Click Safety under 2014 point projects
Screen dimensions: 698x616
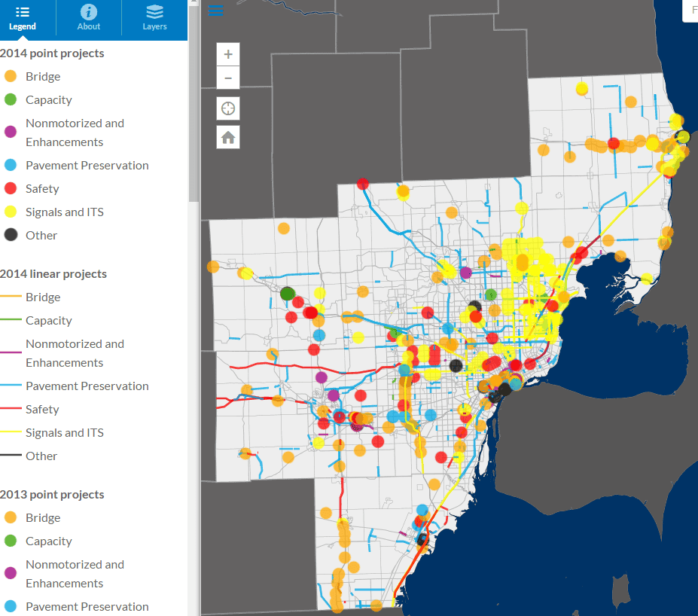tap(41, 188)
